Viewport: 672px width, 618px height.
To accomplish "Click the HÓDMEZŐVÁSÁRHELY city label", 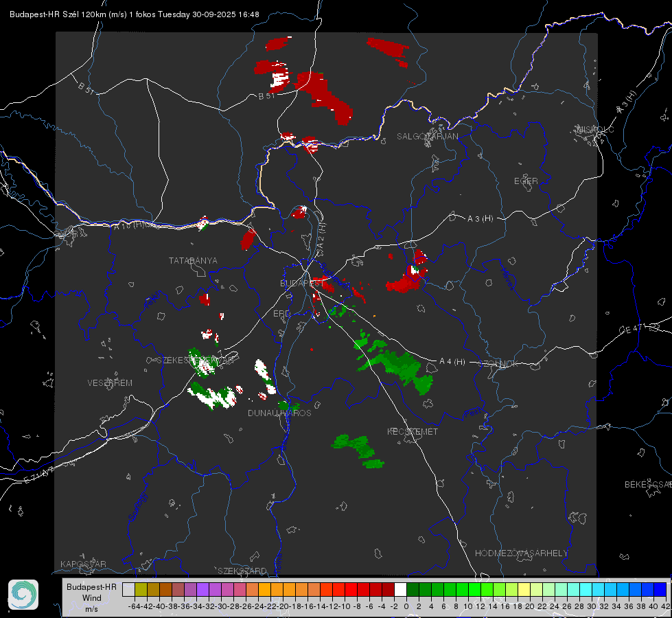I will click(x=521, y=553).
